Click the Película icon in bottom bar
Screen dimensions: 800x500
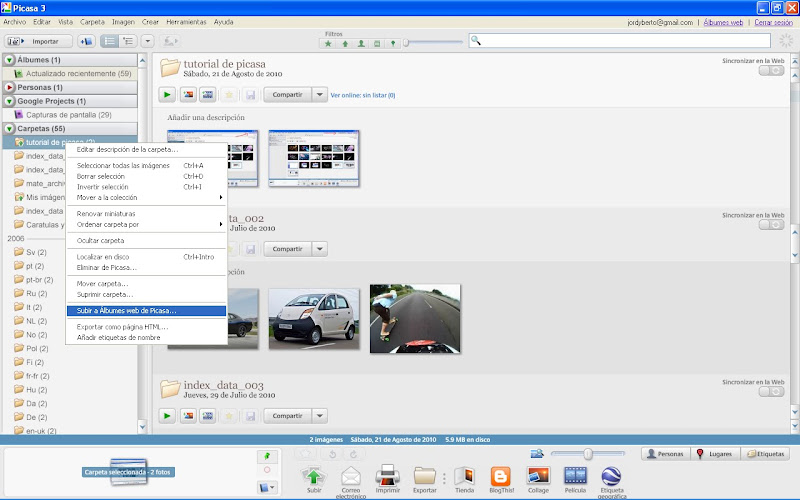click(575, 480)
